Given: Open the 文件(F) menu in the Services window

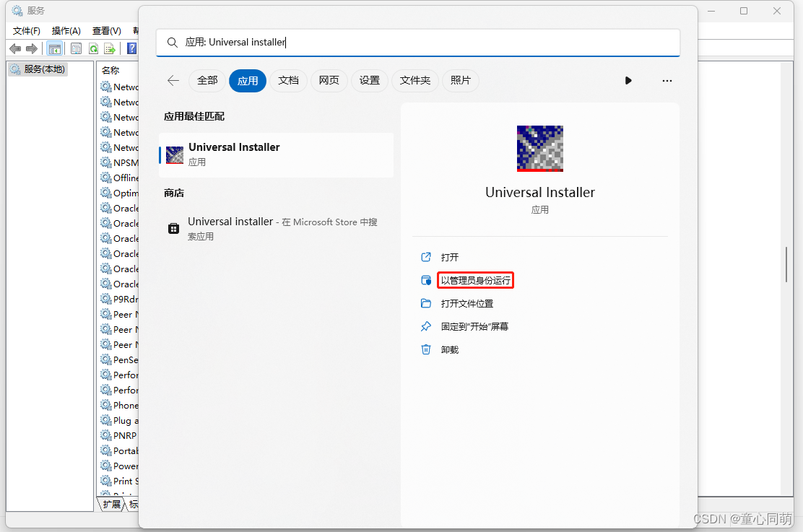Looking at the screenshot, I should (27, 31).
